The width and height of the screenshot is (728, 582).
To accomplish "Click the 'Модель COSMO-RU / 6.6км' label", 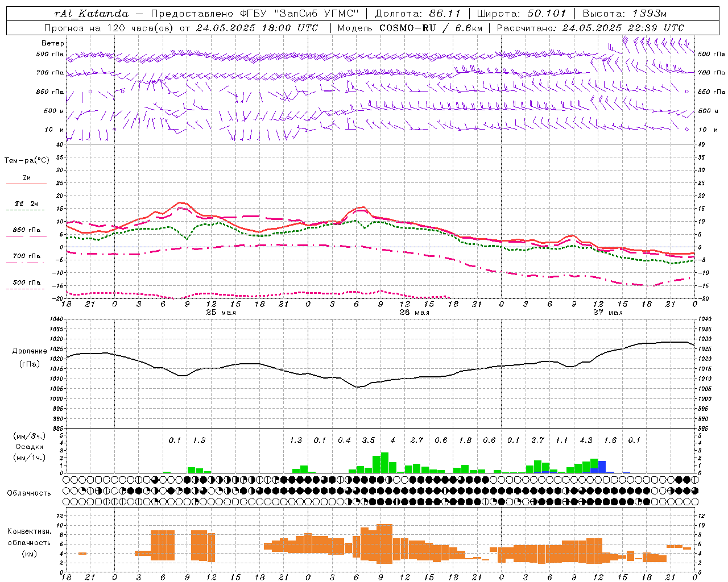I will 410,28.
